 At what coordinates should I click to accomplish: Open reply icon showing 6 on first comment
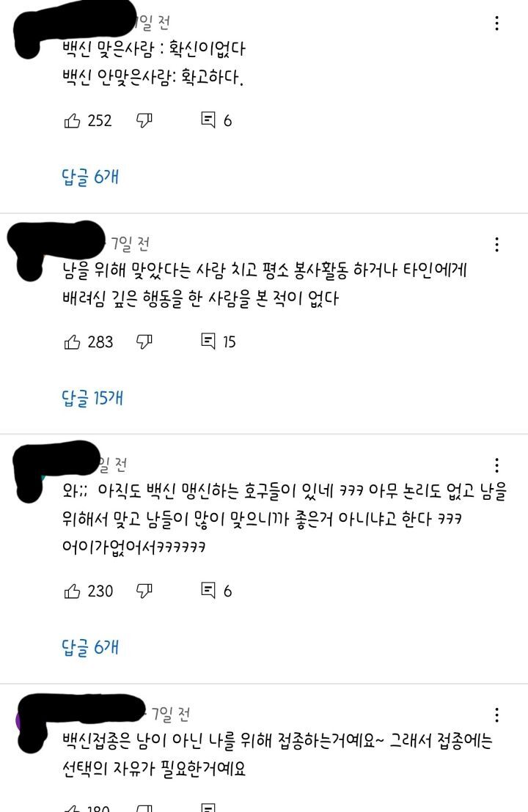click(x=208, y=120)
